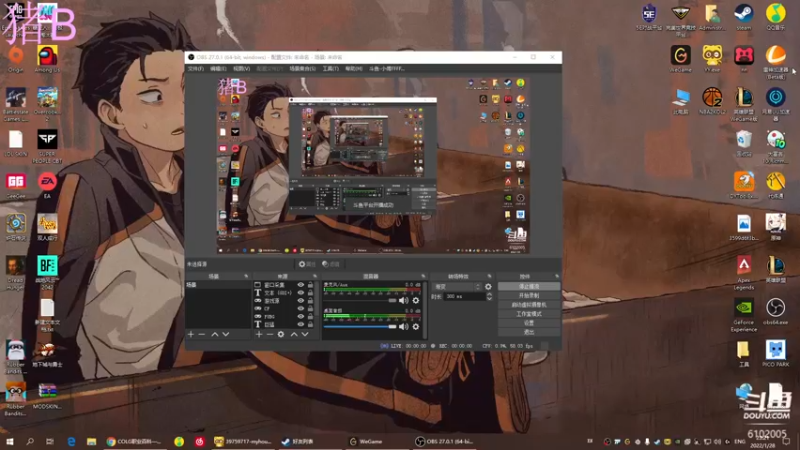Remove the selected scene with minus button
Image resolution: width=800 pixels, height=450 pixels.
[x=202, y=334]
